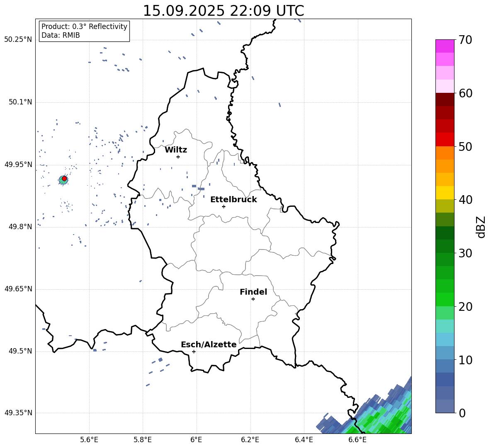The height and width of the screenshot is (448, 491).
Task: Click the 10 tick on colorbar
Action: pyautogui.click(x=465, y=360)
